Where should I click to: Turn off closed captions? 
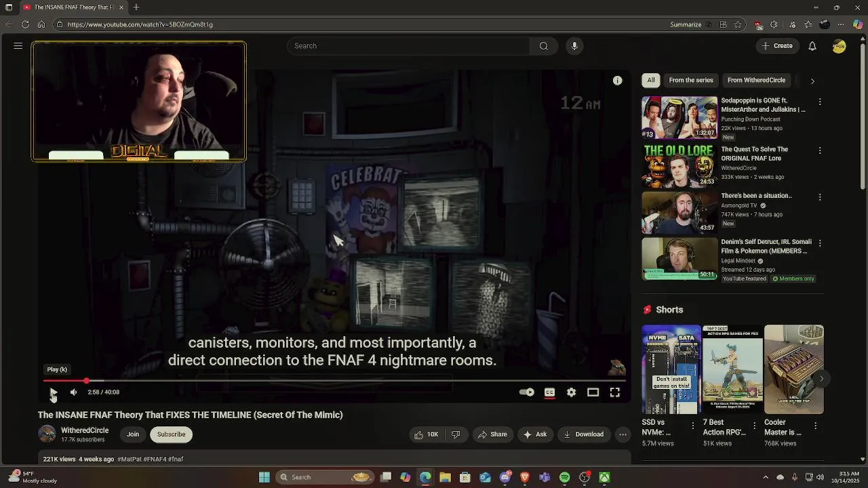549,392
